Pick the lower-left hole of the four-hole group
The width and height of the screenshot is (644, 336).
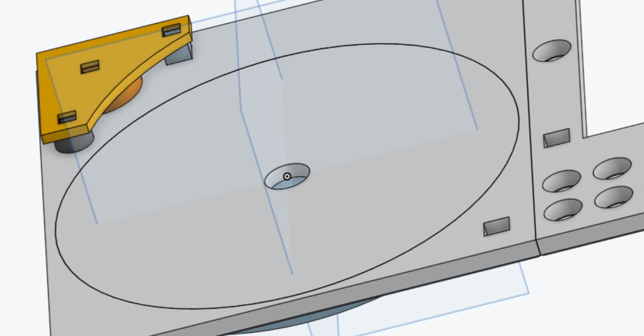pos(562,210)
